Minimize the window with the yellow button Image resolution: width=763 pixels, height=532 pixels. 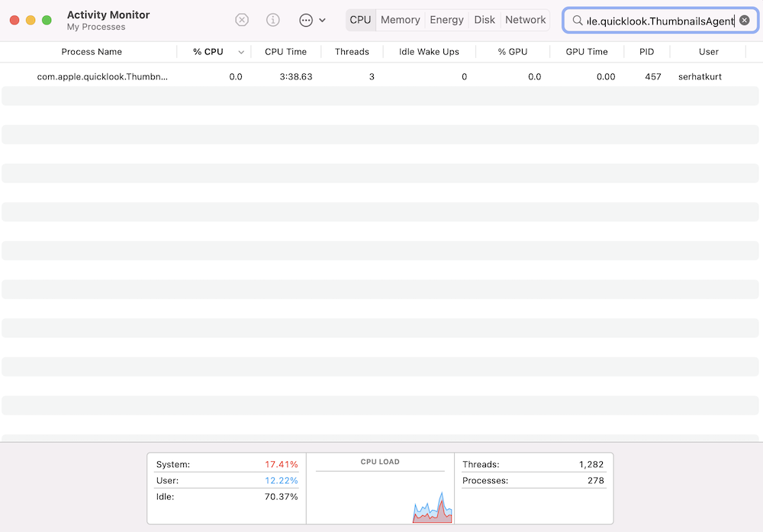[x=31, y=20]
